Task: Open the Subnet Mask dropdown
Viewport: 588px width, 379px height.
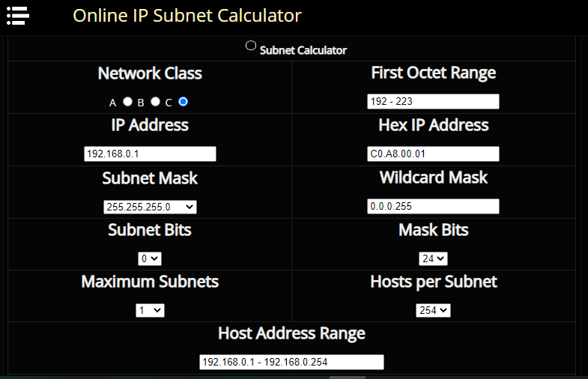Action: pos(150,207)
